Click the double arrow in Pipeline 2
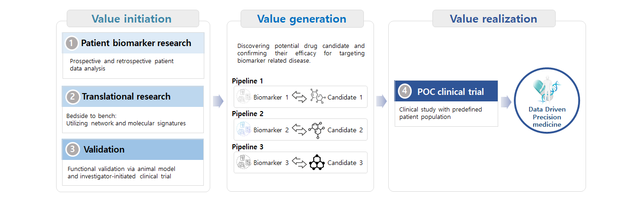The height and width of the screenshot is (200, 644). pyautogui.click(x=299, y=130)
